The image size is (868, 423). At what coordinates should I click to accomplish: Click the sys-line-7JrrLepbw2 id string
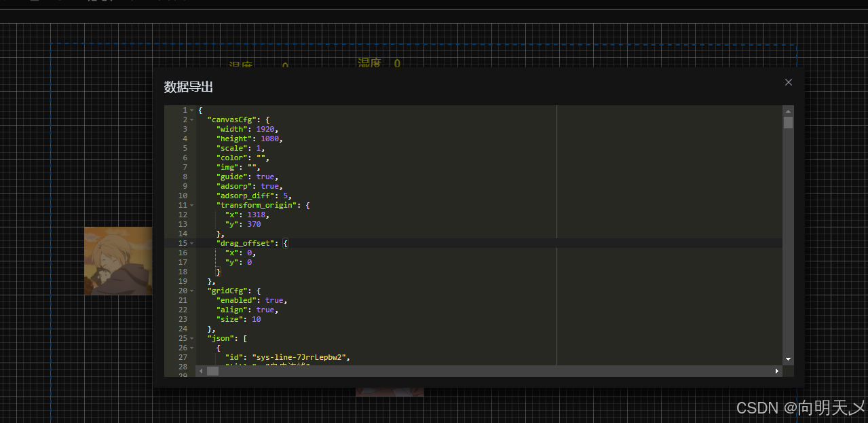coord(299,357)
